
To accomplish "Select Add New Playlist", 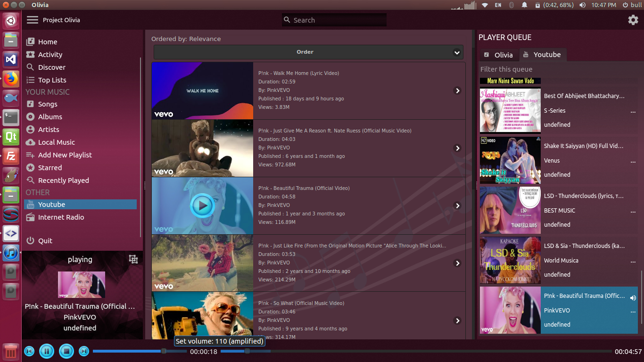I will 81,155.
